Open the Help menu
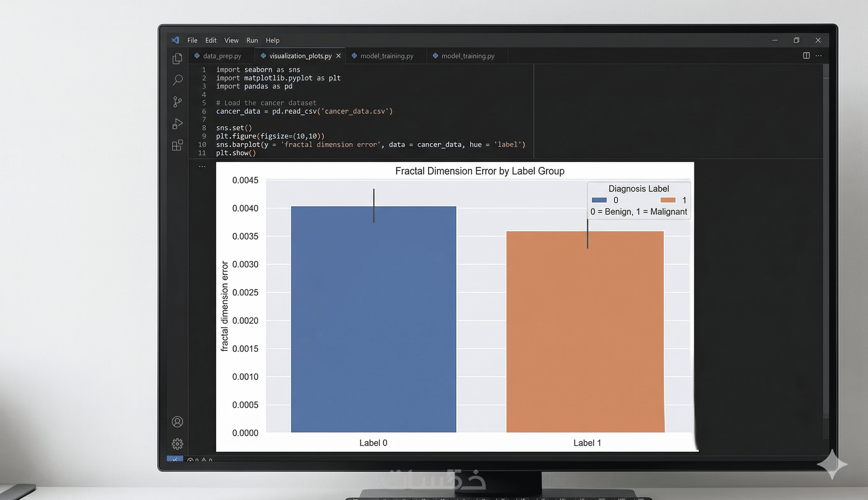 pos(273,40)
